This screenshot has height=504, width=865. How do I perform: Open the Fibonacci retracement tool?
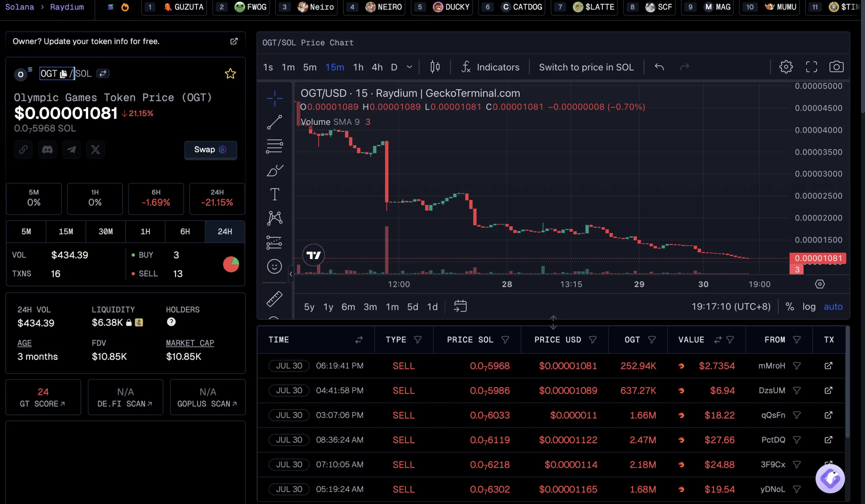click(x=275, y=146)
